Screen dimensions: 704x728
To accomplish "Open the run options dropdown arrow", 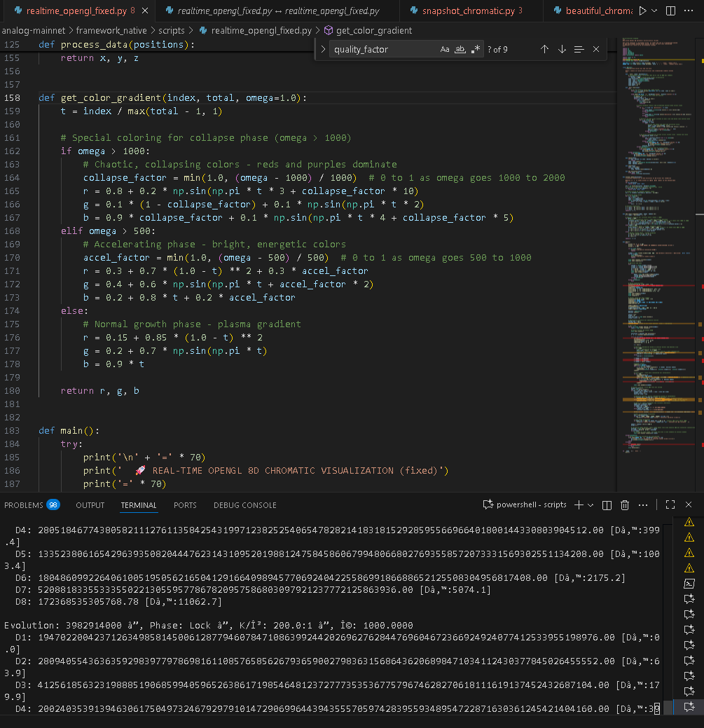I will (654, 11).
